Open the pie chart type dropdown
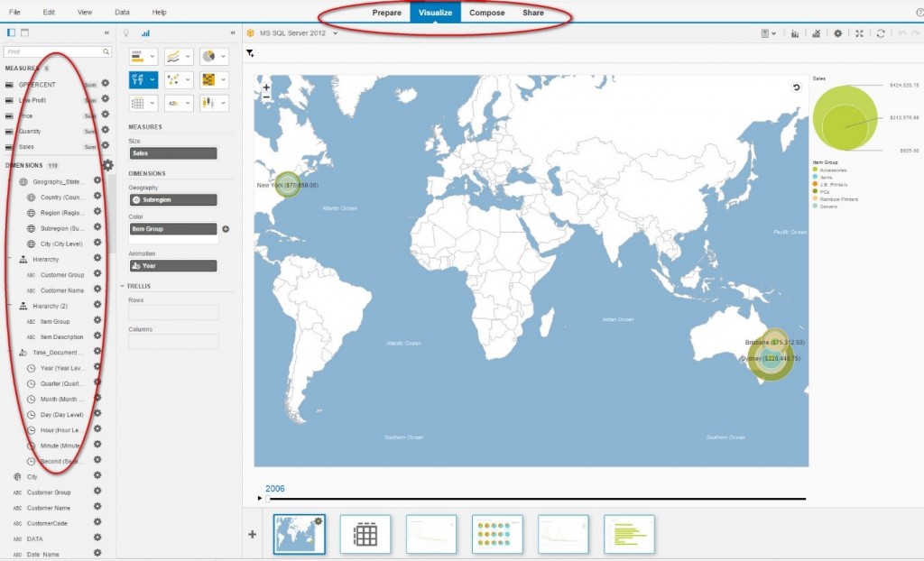This screenshot has height=561, width=924. coord(223,57)
